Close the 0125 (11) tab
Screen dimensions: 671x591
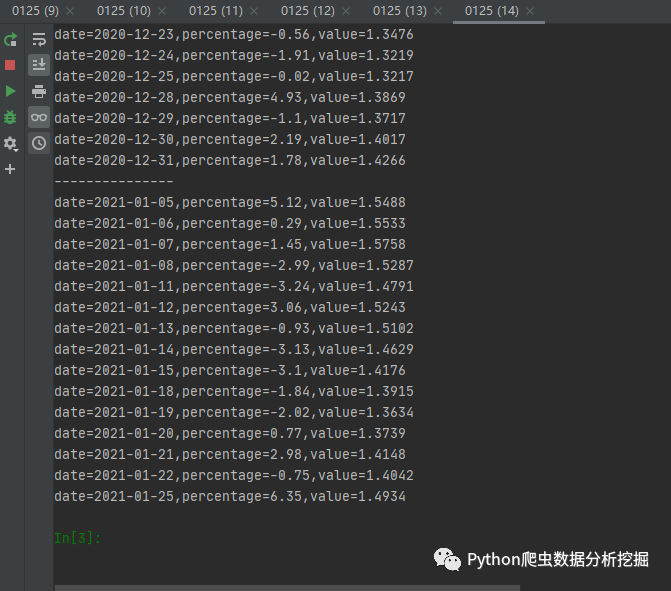pyautogui.click(x=254, y=12)
